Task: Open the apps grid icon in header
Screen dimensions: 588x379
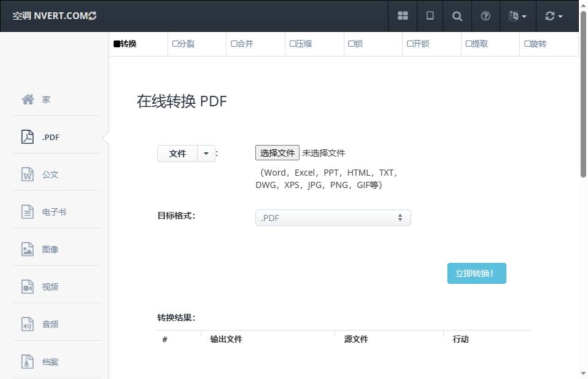Action: point(403,16)
